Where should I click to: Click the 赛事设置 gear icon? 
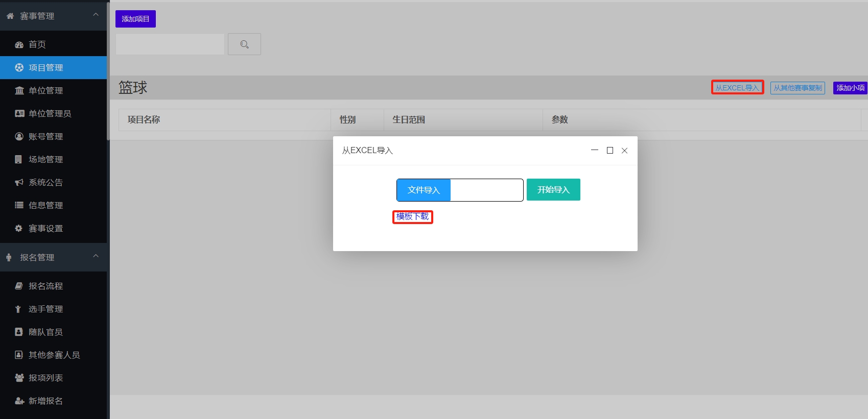[19, 229]
